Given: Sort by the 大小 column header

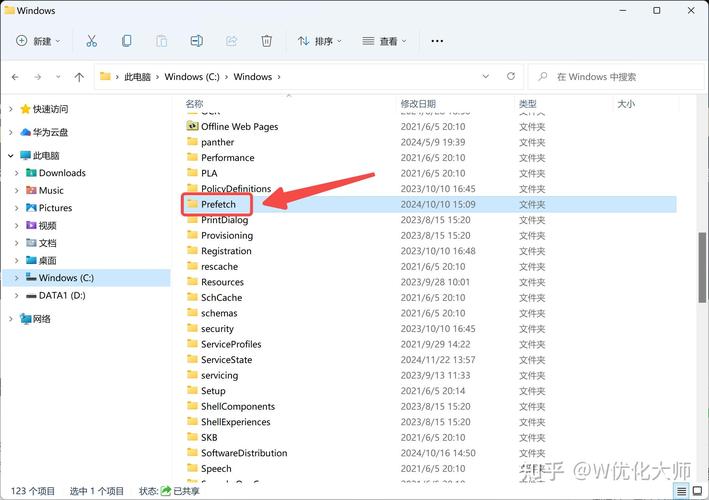Looking at the screenshot, I should (626, 104).
